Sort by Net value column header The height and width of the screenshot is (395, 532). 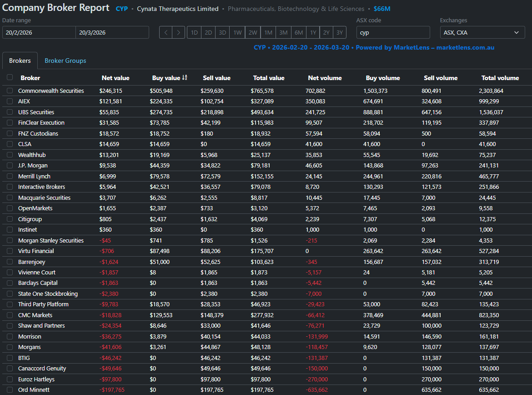115,78
